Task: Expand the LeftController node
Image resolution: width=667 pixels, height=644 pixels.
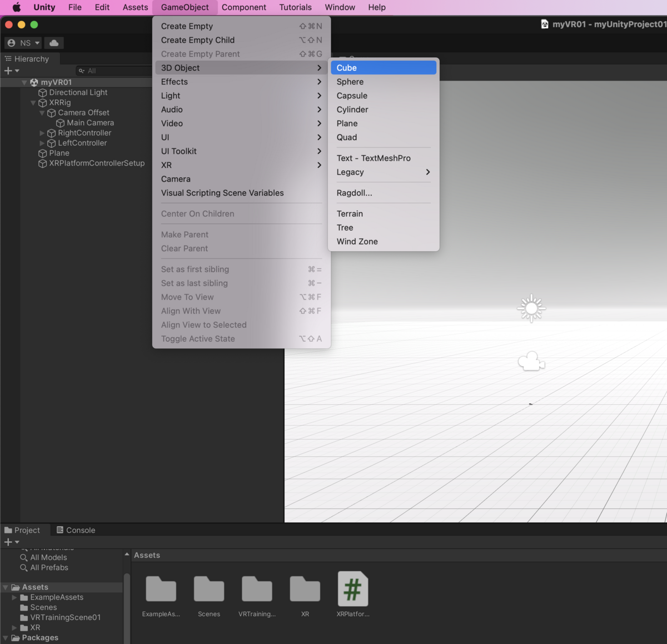Action: point(42,143)
